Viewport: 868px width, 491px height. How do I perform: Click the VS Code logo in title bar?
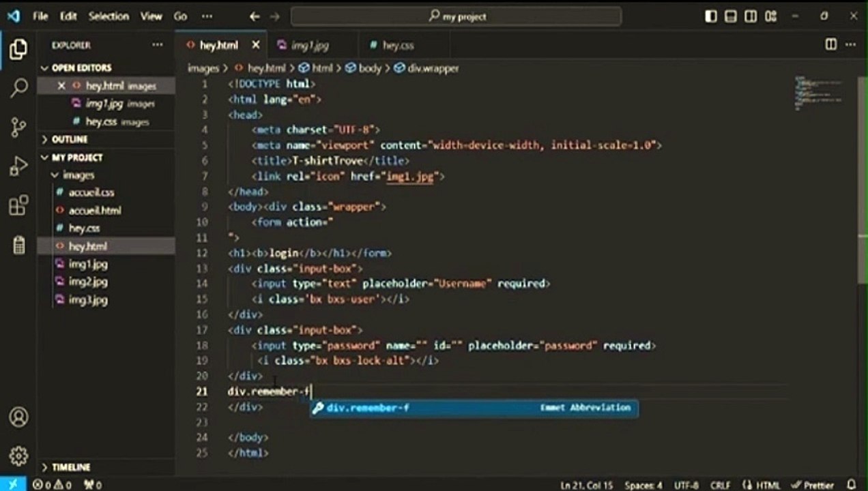tap(13, 16)
